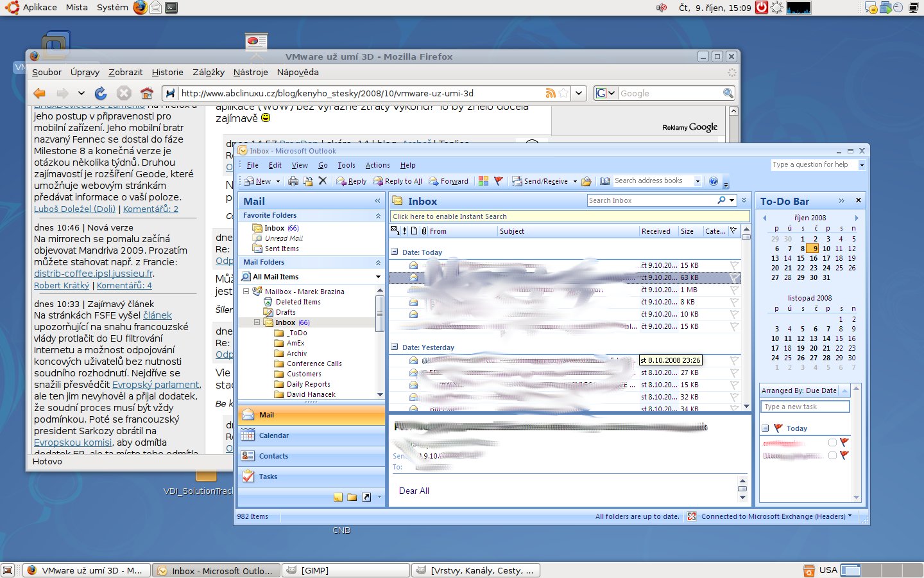Image resolution: width=924 pixels, height=578 pixels.
Task: Click the Move to Folder icon in the toolbar
Action: click(308, 181)
